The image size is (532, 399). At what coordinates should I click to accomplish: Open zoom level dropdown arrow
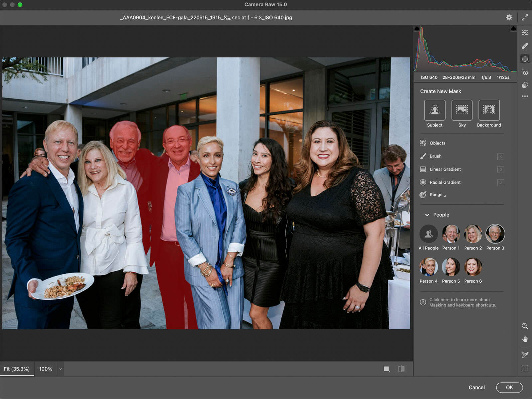[x=61, y=369]
